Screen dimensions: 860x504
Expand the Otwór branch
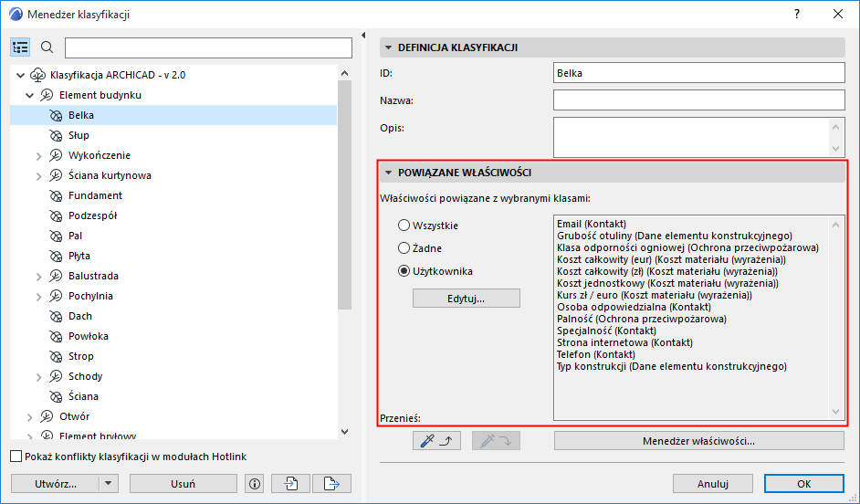[x=30, y=417]
